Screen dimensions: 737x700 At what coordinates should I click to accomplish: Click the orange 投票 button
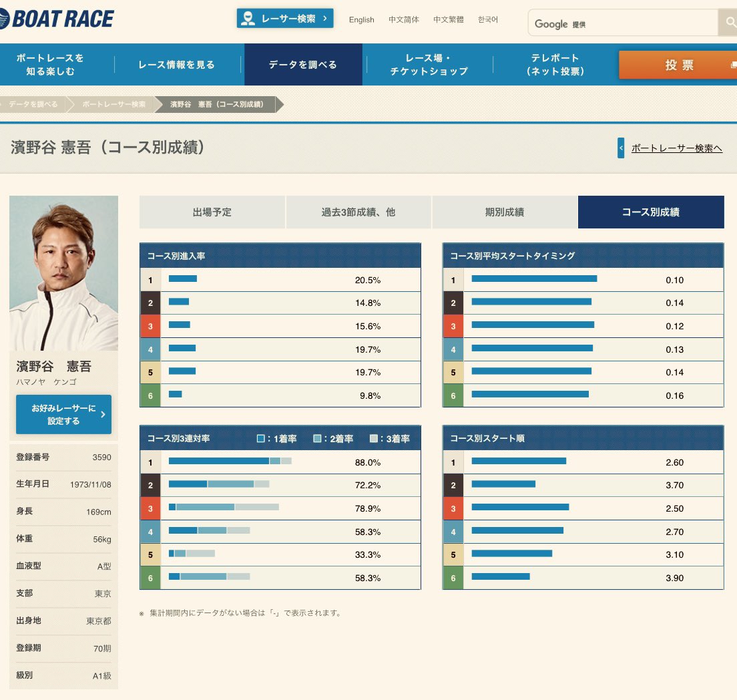(679, 65)
